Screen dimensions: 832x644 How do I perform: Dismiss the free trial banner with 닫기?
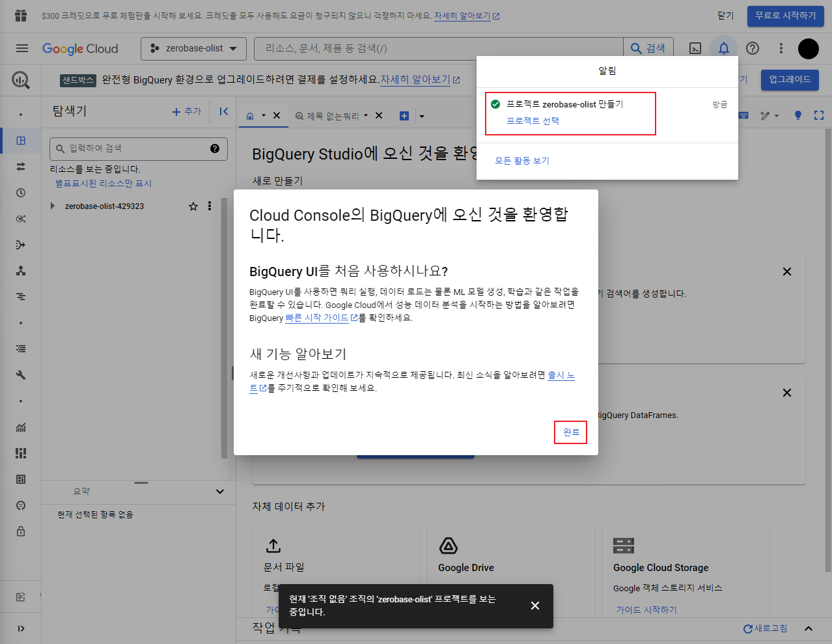point(725,16)
